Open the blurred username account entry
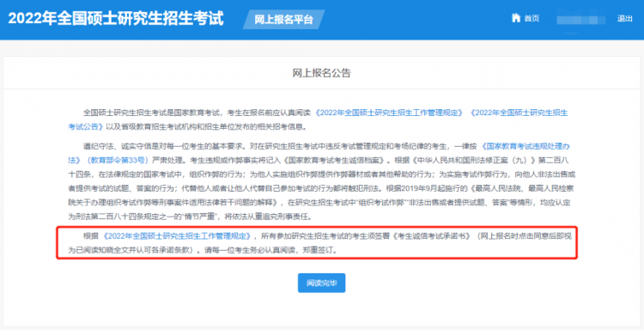 point(580,19)
